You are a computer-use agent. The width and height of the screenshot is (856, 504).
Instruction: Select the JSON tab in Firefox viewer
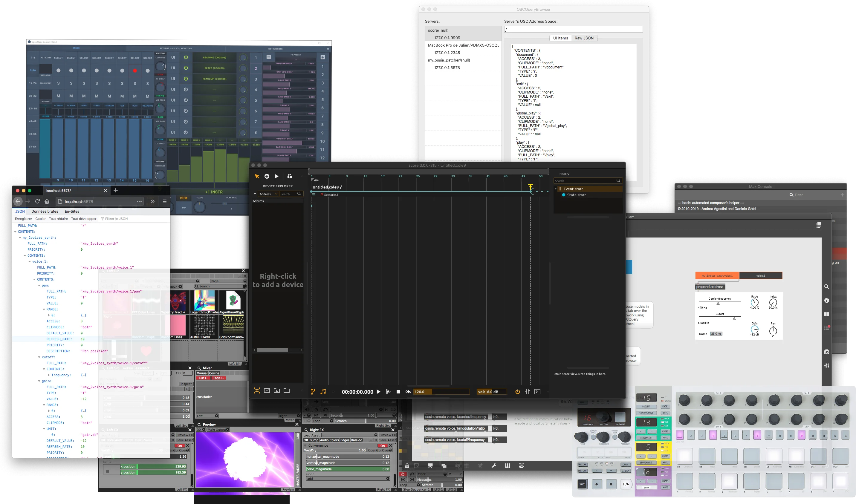click(x=20, y=211)
